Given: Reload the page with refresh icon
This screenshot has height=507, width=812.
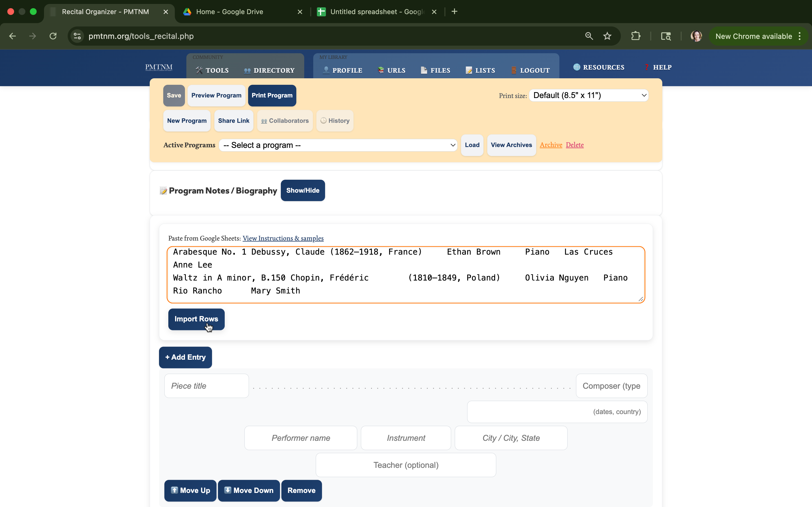Looking at the screenshot, I should tap(53, 36).
